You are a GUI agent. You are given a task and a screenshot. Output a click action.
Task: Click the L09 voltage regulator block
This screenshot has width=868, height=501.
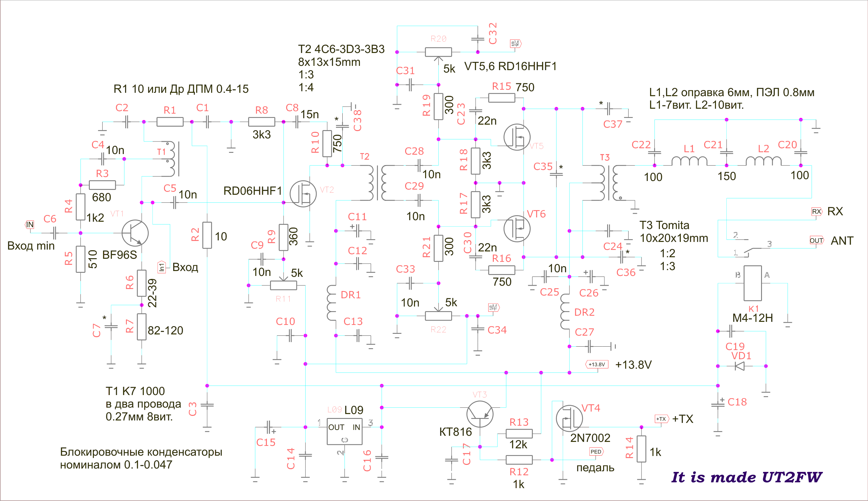(x=344, y=431)
